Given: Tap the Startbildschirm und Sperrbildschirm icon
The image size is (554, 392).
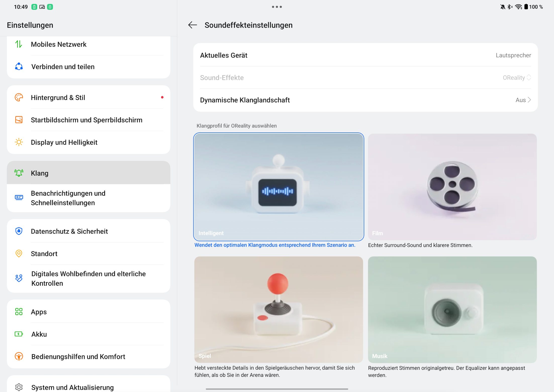Looking at the screenshot, I should [19, 120].
